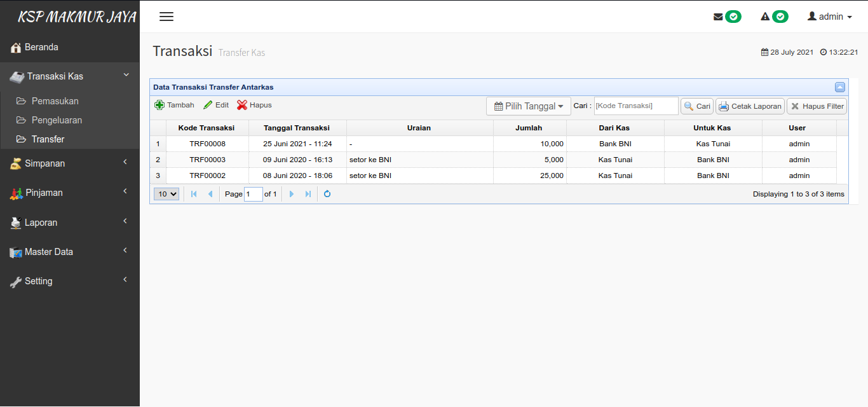Click the 25 Juni 2021 - 11:24 cell
The image size is (868, 407).
(x=297, y=144)
